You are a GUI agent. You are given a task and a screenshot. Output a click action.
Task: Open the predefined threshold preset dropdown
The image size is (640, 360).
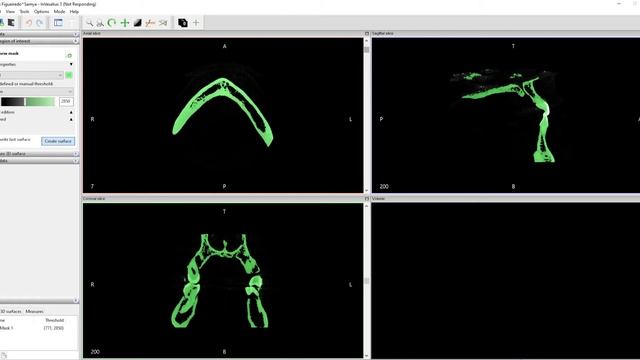37,92
